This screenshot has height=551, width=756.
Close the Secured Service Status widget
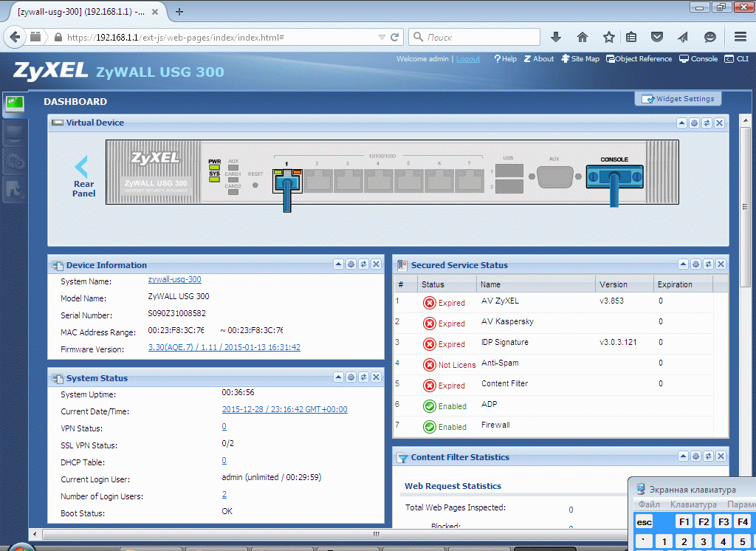(721, 264)
